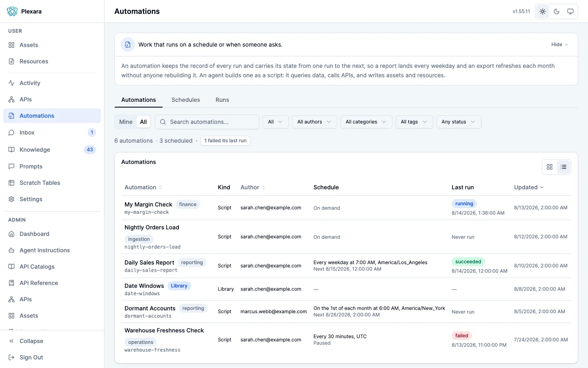Open the Inbox
The image size is (588, 368).
click(x=52, y=132)
